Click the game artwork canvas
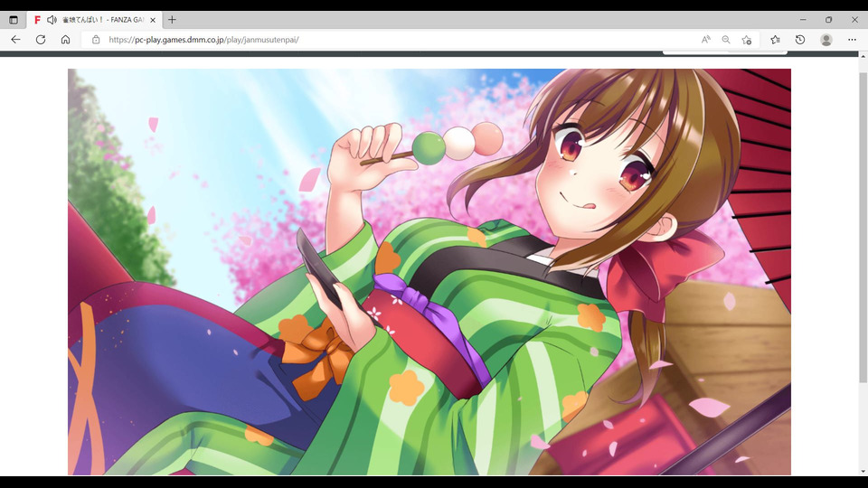Viewport: 868px width, 488px height. 429,272
